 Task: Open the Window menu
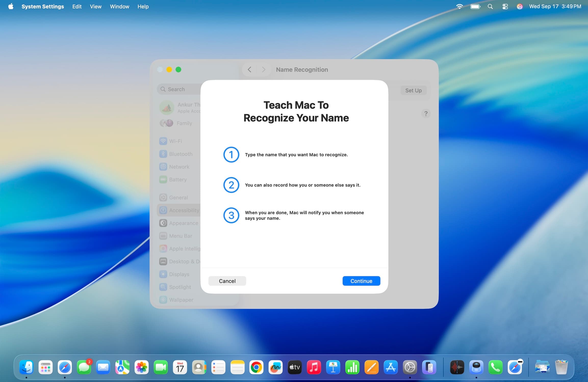point(119,6)
